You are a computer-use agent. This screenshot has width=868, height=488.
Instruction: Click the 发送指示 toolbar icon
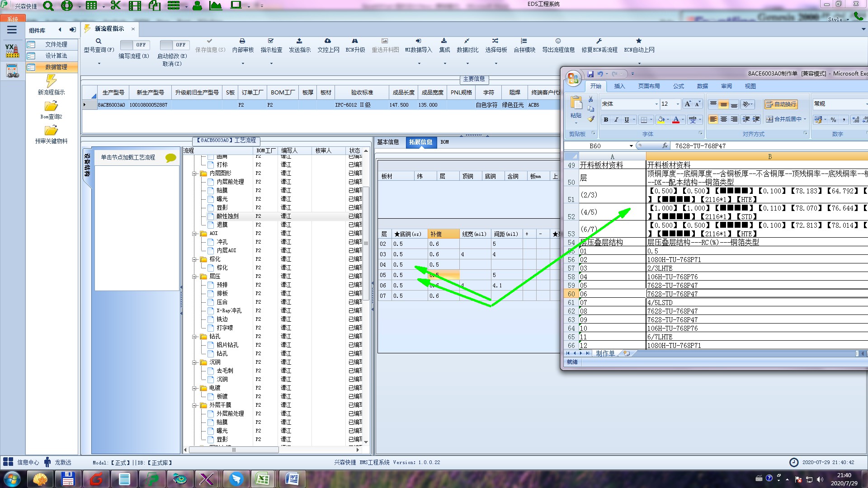[299, 41]
